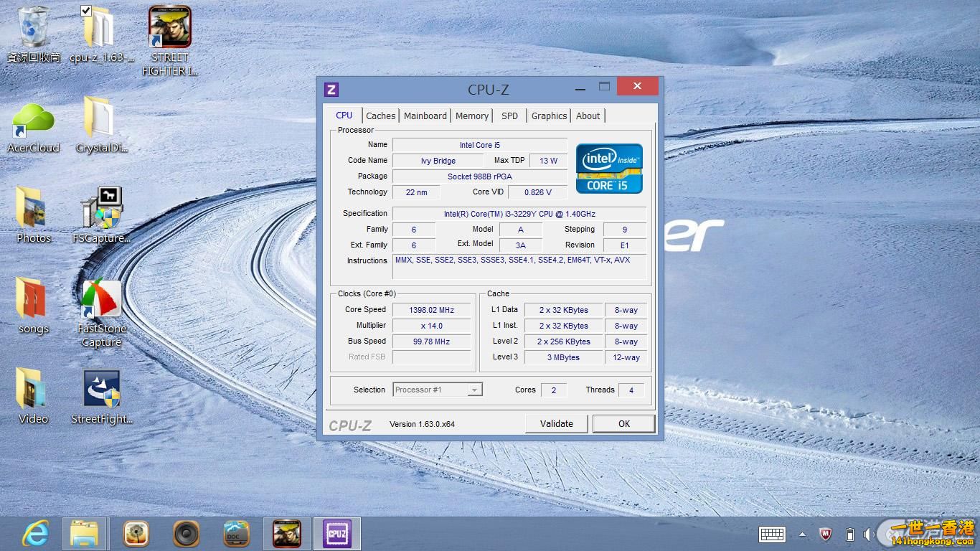Switch to the Caches tab
This screenshot has width=980, height=551.
point(380,116)
